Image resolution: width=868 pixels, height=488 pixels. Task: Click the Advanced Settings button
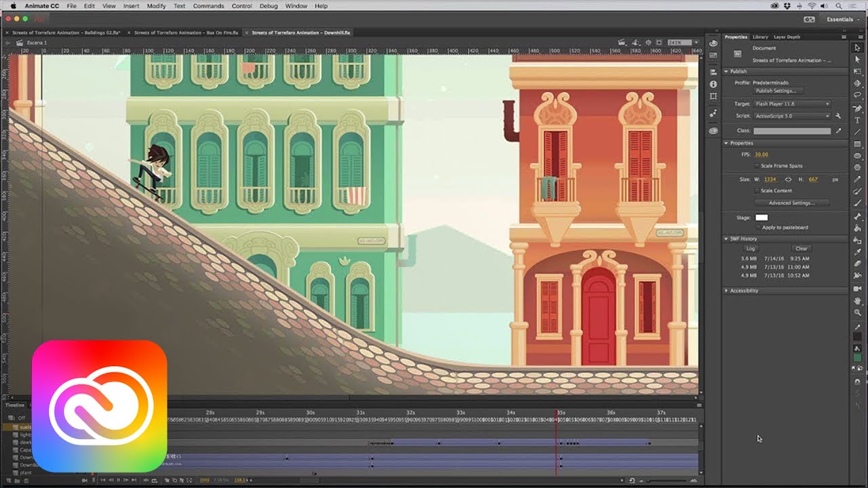(791, 203)
